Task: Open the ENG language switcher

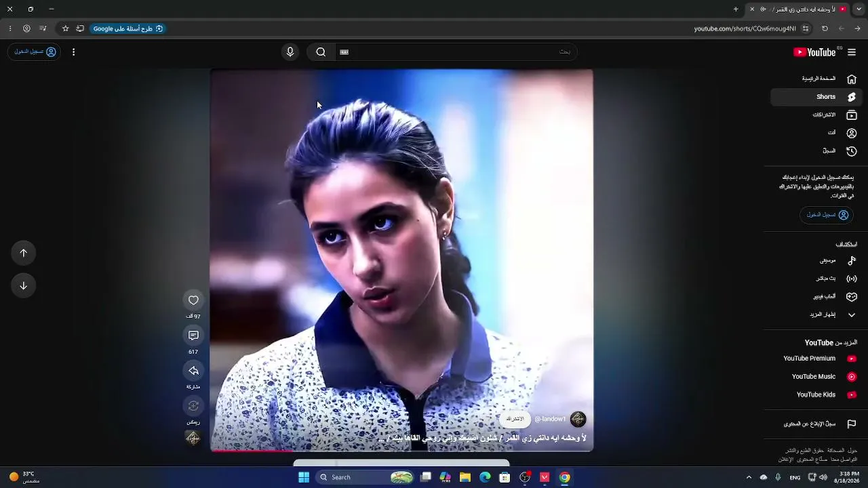Action: (x=795, y=477)
